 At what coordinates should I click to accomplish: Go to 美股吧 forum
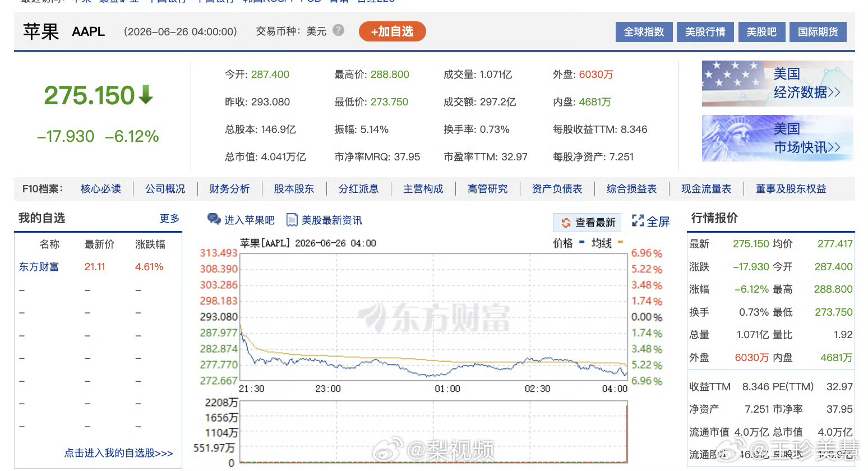(x=761, y=32)
